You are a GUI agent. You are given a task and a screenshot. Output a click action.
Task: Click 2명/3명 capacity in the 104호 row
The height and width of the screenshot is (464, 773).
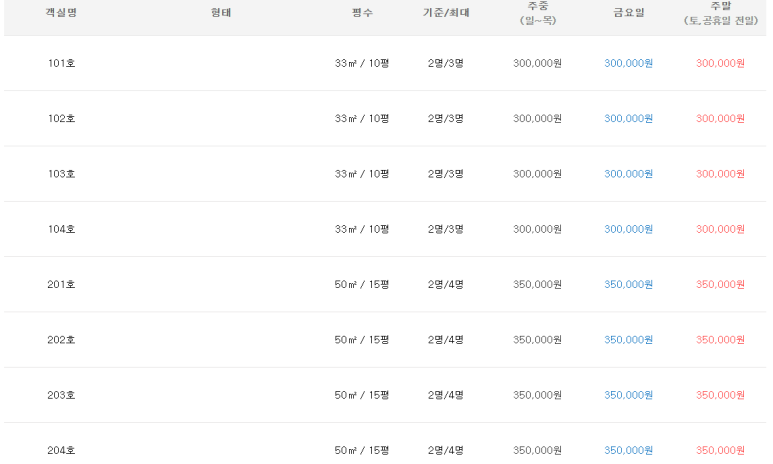446,229
